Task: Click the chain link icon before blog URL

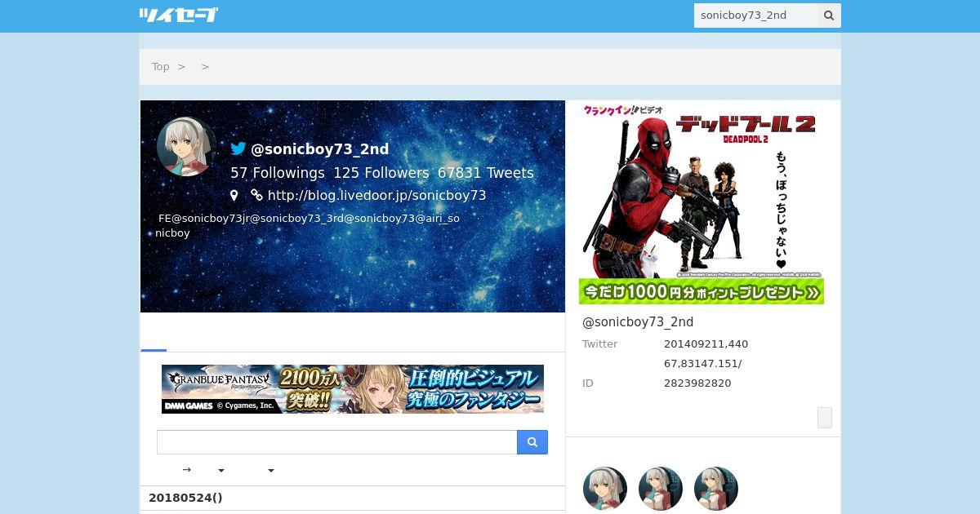Action: 256,196
